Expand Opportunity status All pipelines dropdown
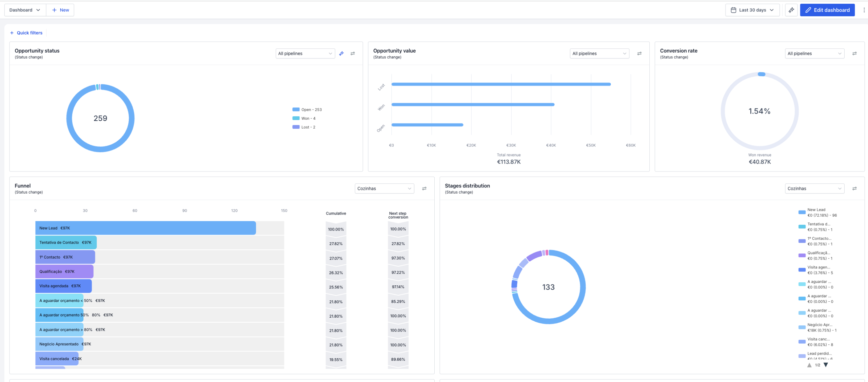Screen dimensions: 868x382 (x=305, y=54)
